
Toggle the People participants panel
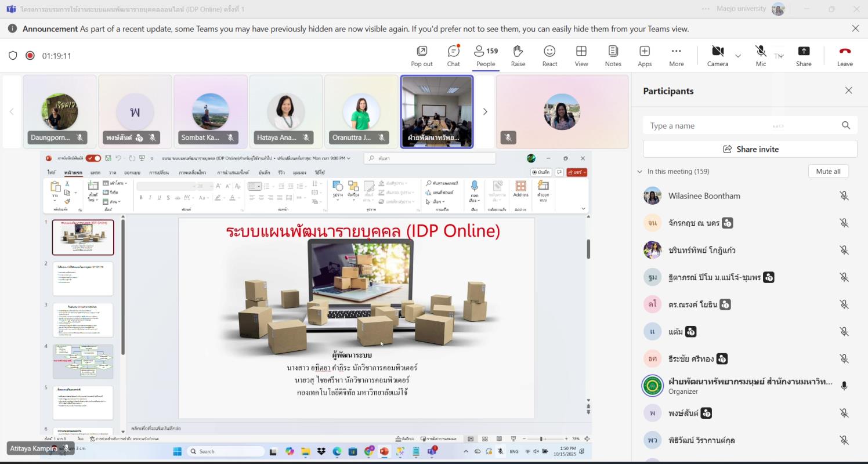coord(486,56)
